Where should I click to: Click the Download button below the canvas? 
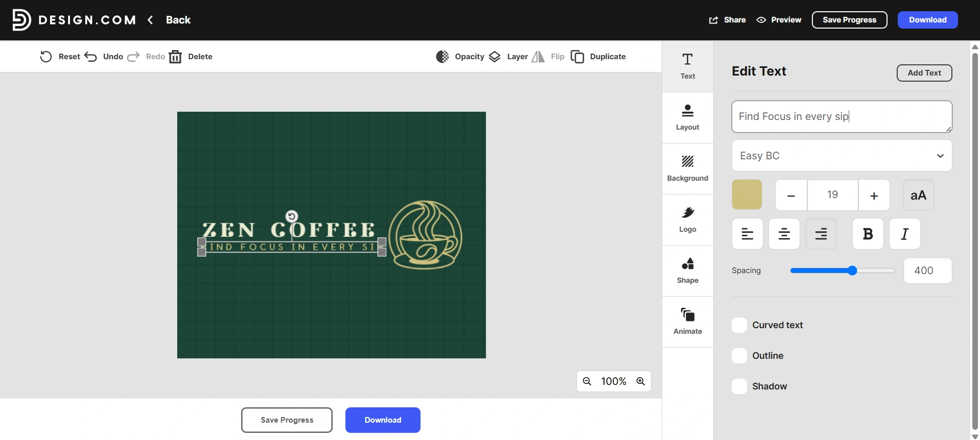pos(383,420)
